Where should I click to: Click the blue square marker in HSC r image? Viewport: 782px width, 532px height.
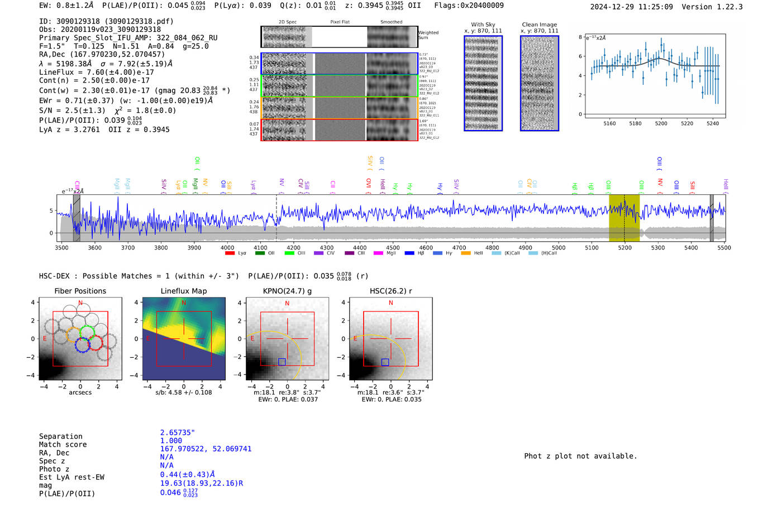tap(385, 362)
